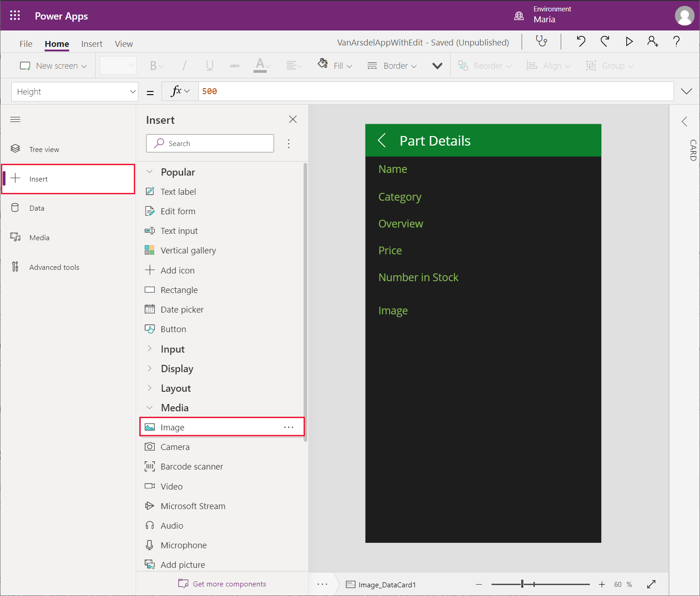Toggle the hamburger menu to collapse sidebar

point(15,120)
